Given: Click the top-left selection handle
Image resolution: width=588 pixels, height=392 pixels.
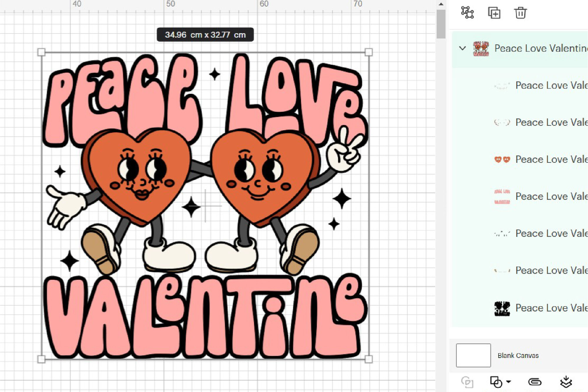Looking at the screenshot, I should (x=41, y=52).
